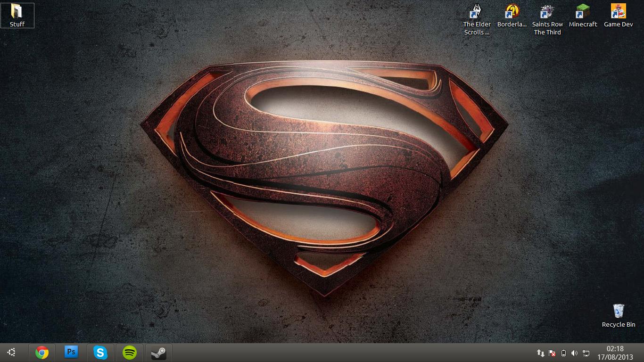Screen dimensions: 644x362
Task: Click the up-down arrows tray icon
Action: pos(541,353)
